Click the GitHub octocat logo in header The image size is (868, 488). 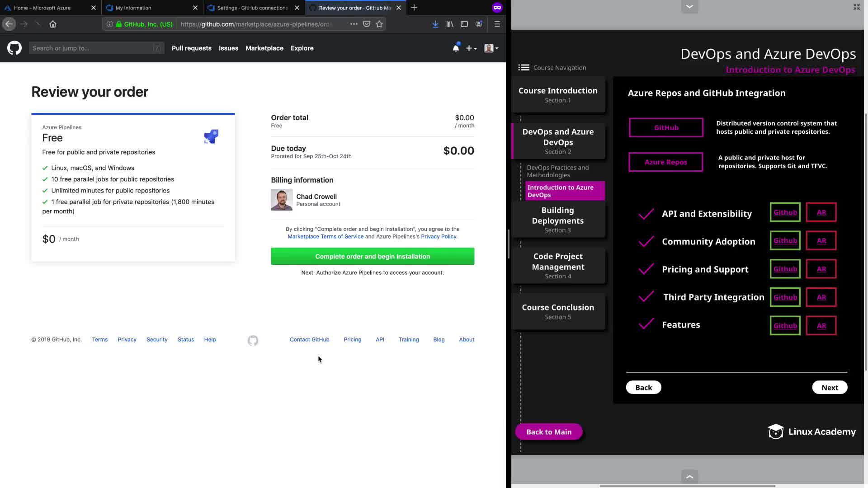tap(14, 48)
